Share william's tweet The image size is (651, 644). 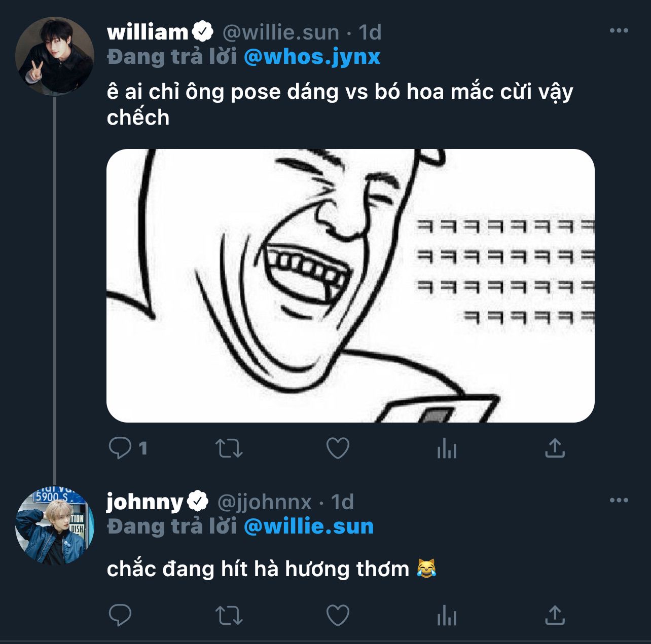[555, 448]
